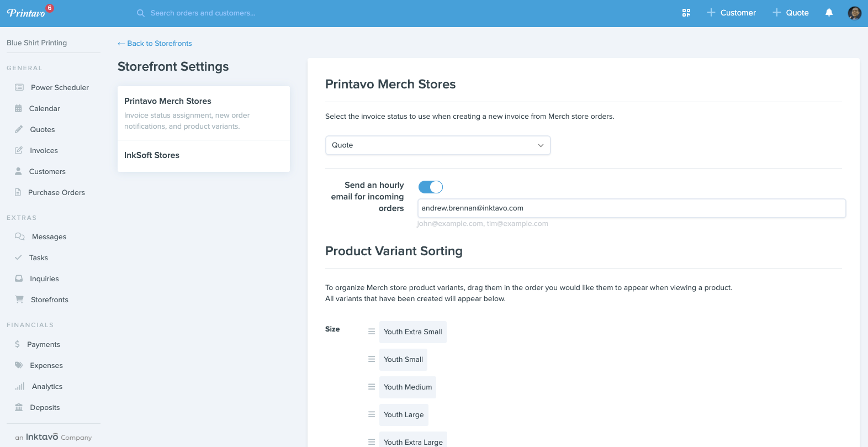Click Back to Storefronts link

click(155, 43)
